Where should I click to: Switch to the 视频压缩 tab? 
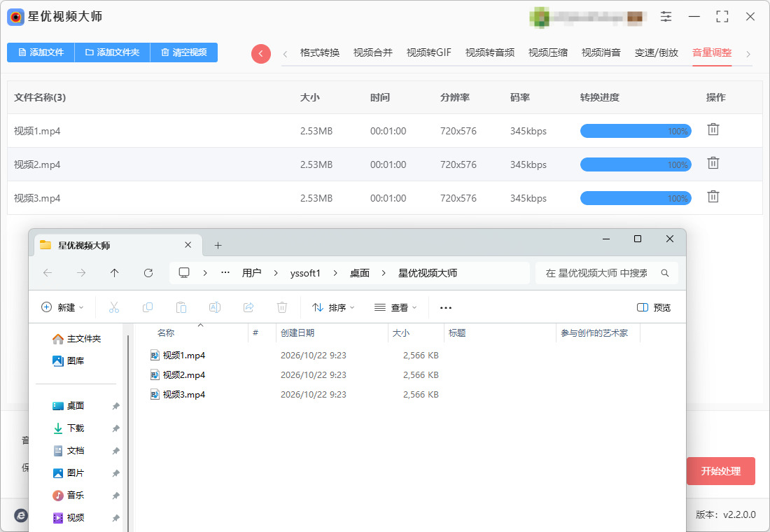[548, 52]
